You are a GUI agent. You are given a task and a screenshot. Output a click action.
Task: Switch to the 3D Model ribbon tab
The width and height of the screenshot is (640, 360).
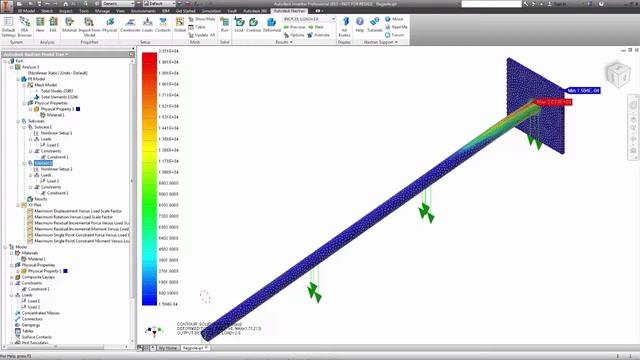click(26, 11)
